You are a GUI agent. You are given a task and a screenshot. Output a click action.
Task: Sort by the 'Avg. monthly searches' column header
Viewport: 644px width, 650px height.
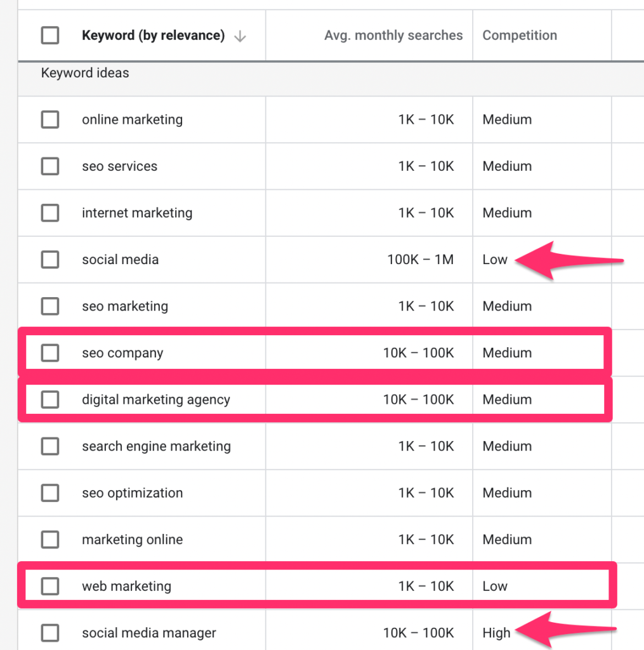(x=393, y=36)
